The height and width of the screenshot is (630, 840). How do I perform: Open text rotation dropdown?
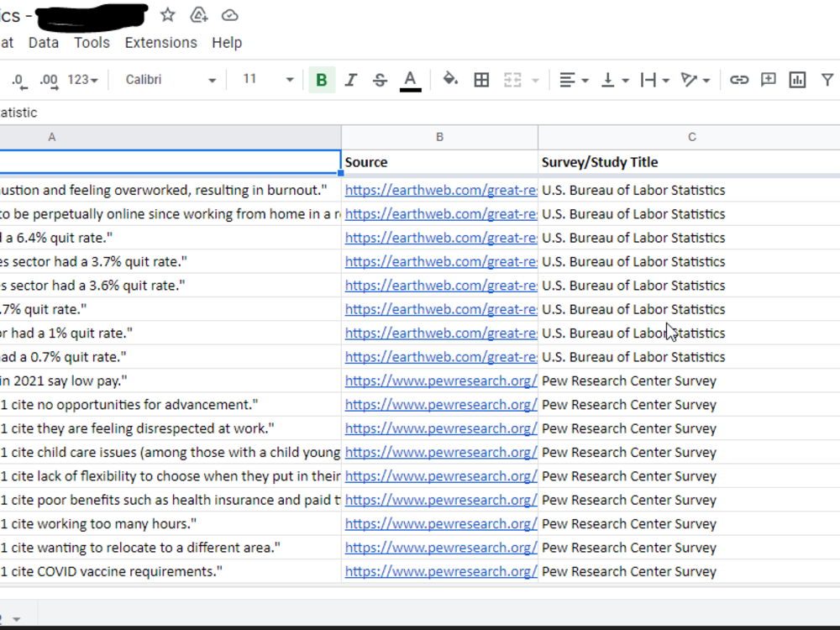coord(695,80)
